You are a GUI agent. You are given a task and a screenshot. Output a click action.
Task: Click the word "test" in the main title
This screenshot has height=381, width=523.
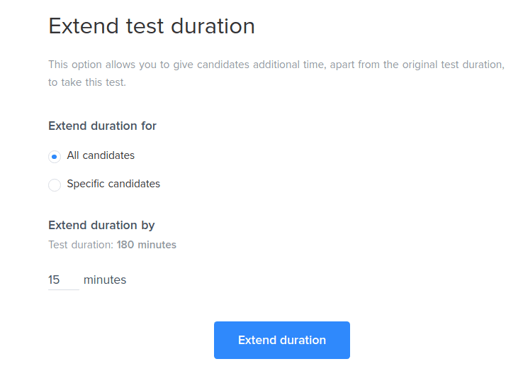coord(145,27)
